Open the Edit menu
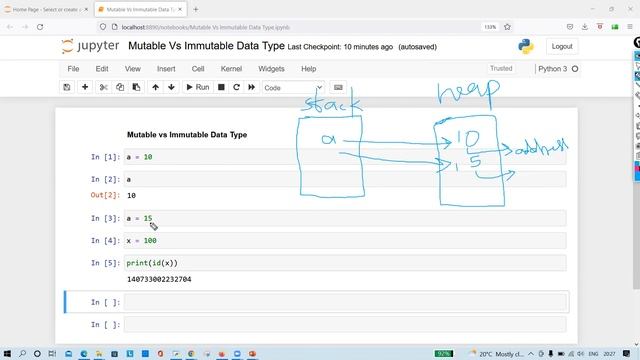This screenshot has width=640, height=360. point(102,69)
